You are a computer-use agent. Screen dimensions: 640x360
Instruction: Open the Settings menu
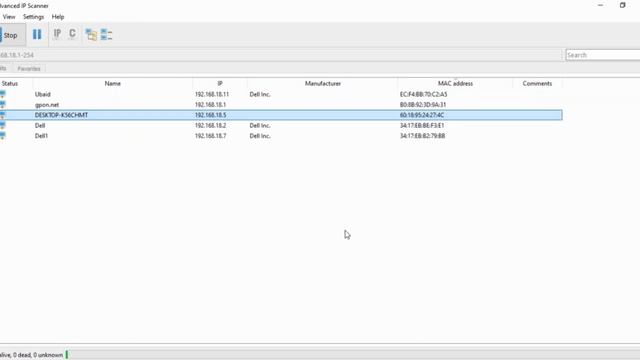(33, 17)
